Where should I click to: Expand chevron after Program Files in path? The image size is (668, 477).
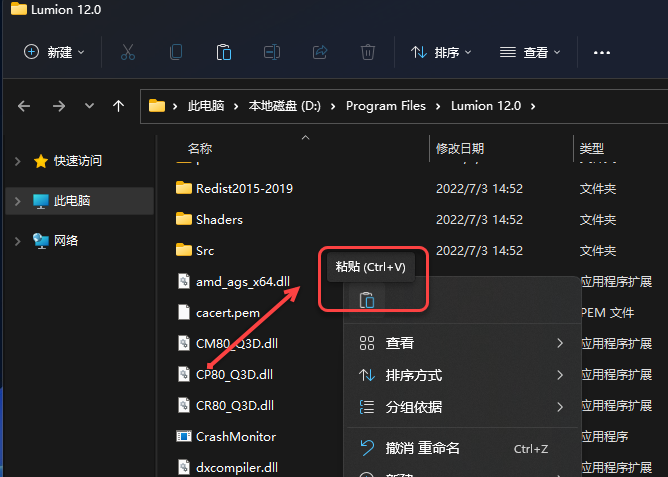tap(438, 106)
